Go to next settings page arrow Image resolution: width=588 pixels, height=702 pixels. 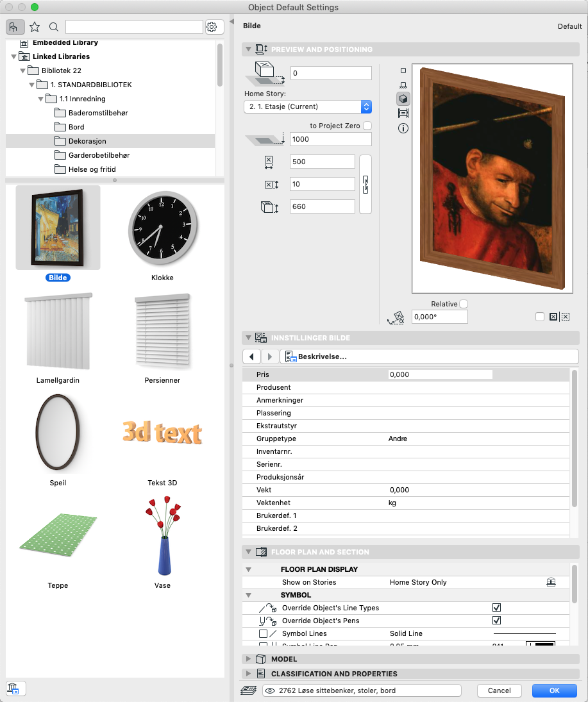pyautogui.click(x=269, y=357)
